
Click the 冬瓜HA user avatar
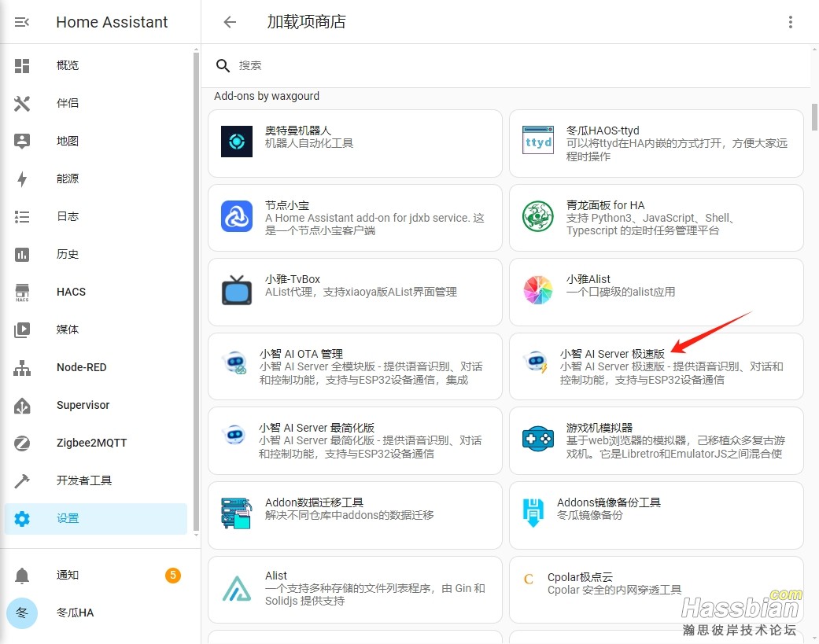(x=22, y=613)
